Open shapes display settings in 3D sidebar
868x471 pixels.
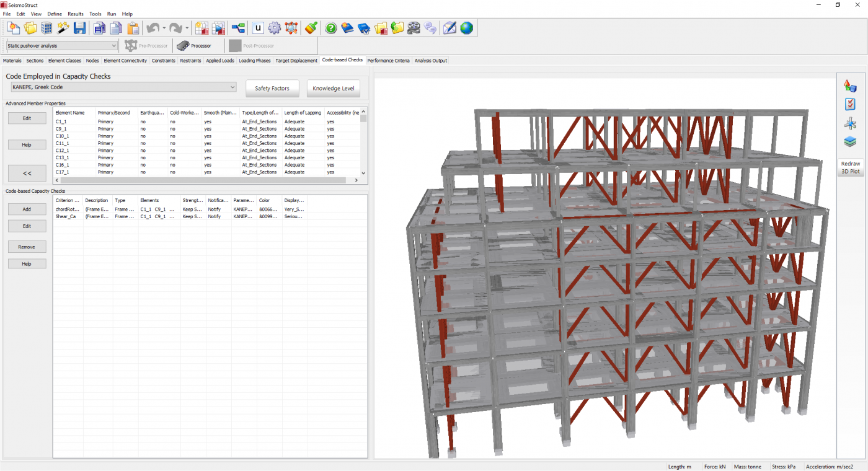click(850, 86)
